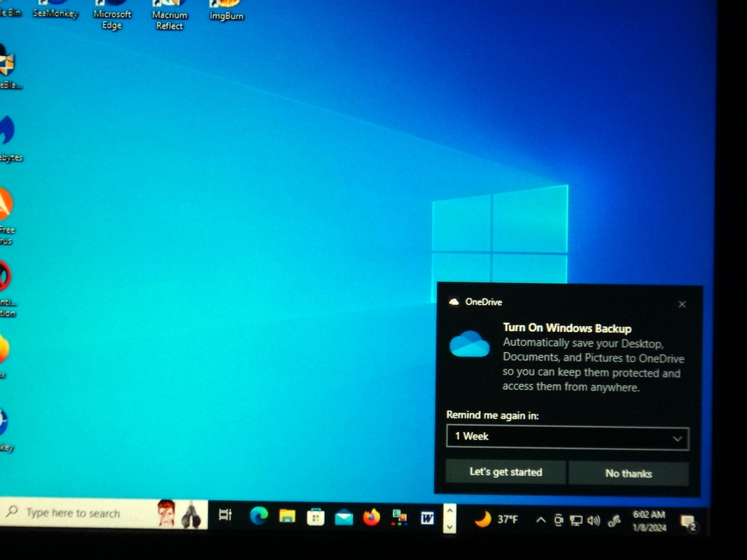The width and height of the screenshot is (747, 560).
Task: Click the blue OneDrive cloud icon
Action: point(469,344)
